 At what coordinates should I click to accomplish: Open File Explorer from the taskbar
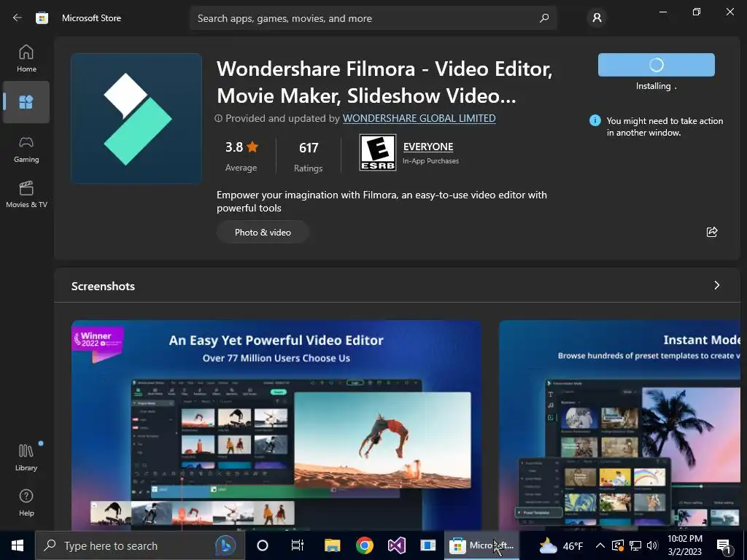pos(332,545)
